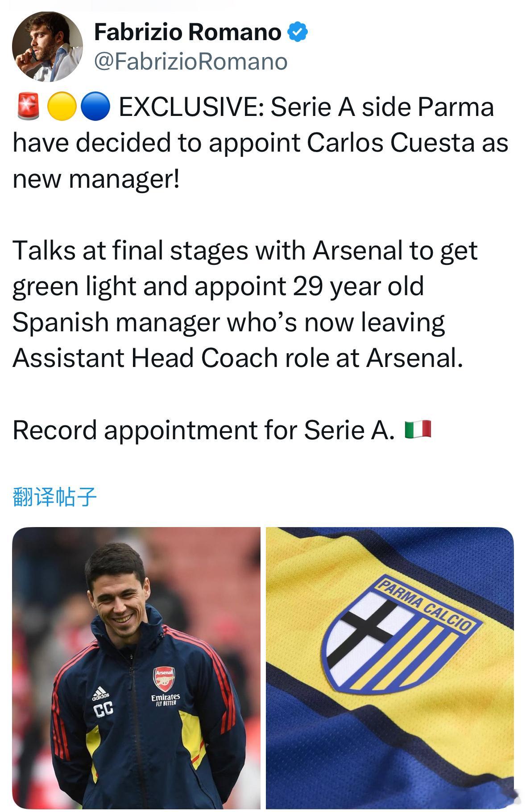Viewport: 526px width, 812px height.
Task: Tap the 翻译帖子 translate post link
Action: 54,497
